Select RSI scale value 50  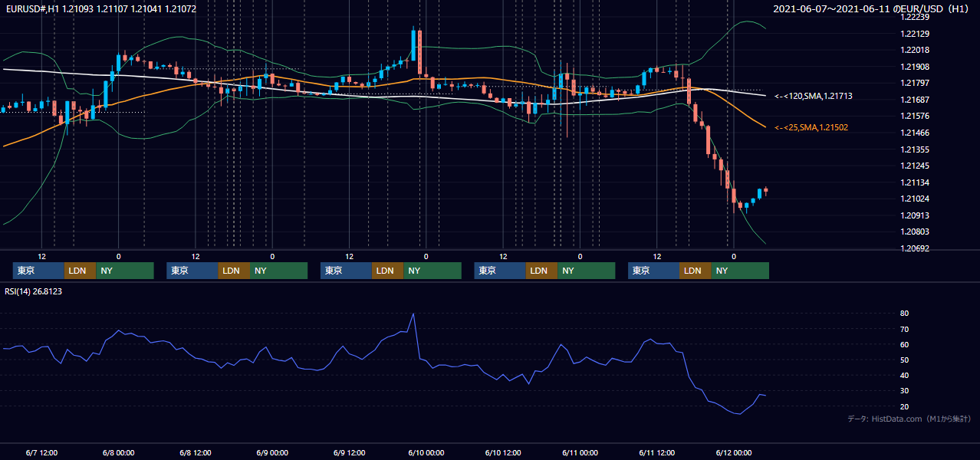[905, 360]
